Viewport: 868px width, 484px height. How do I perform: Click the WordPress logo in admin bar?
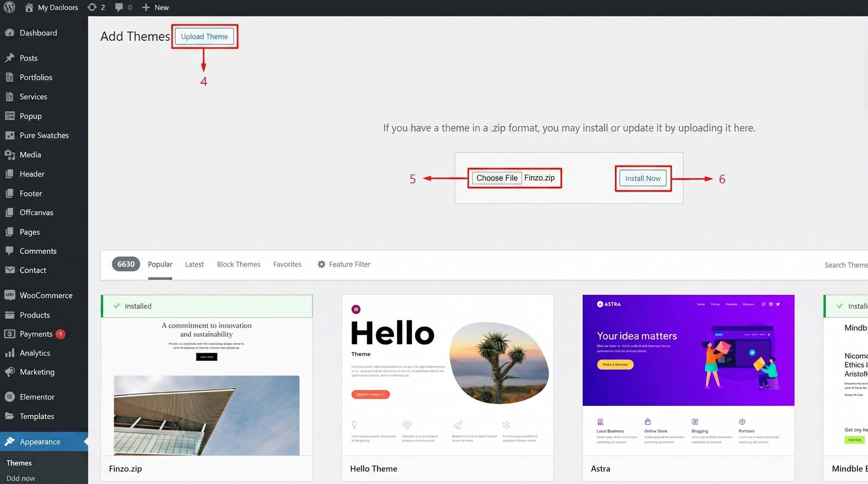(x=9, y=7)
